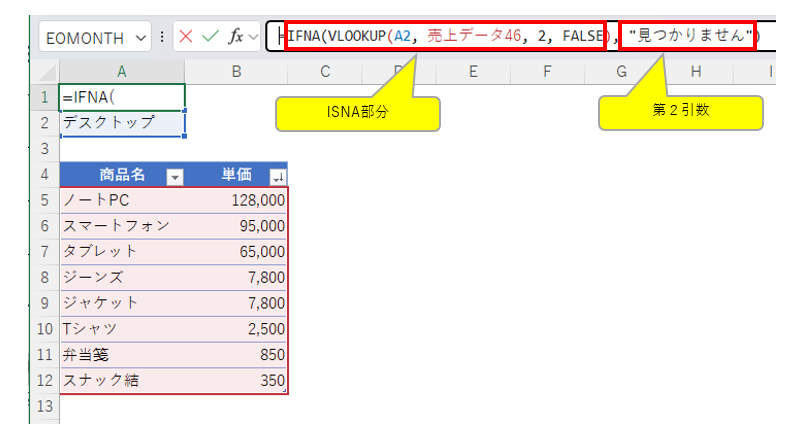Click the Enter checkmark icon in formula bar
Screen dimensions: 812x442
(211, 37)
